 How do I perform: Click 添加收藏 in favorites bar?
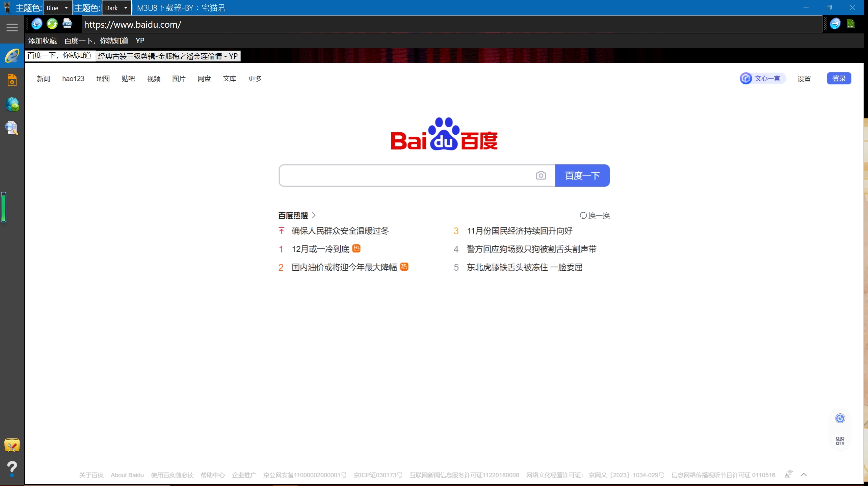click(x=43, y=41)
